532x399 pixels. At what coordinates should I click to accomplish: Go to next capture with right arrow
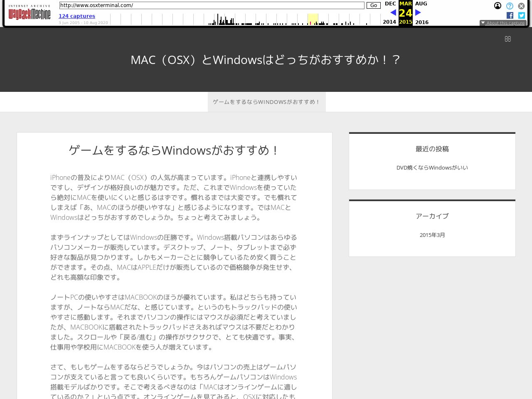(x=418, y=12)
